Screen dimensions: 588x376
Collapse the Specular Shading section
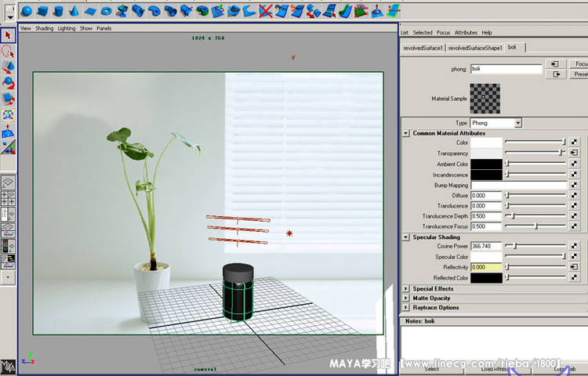tap(406, 237)
